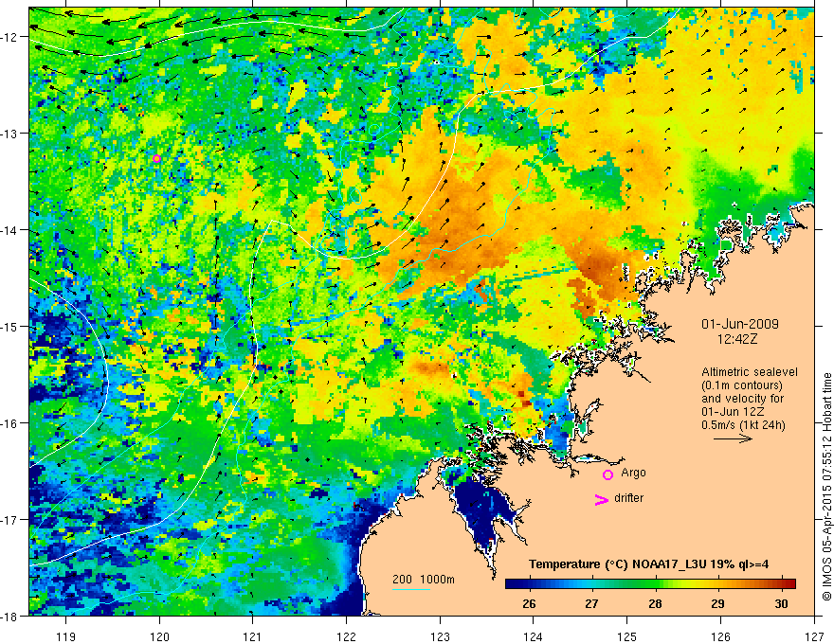The width and height of the screenshot is (834, 644).
Task: Click latitude axis label -14
Action: click(10, 229)
